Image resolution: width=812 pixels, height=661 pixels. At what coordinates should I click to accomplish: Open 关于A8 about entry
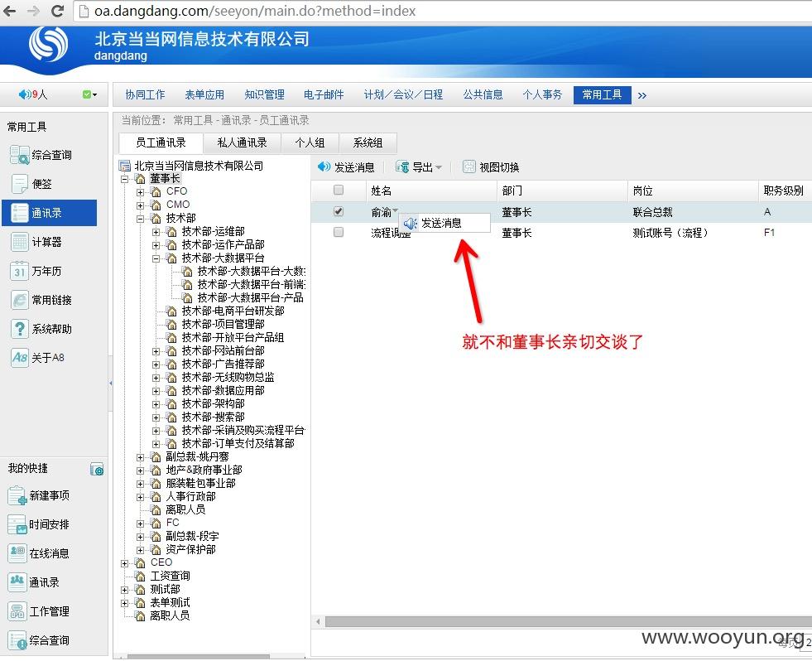point(37,358)
